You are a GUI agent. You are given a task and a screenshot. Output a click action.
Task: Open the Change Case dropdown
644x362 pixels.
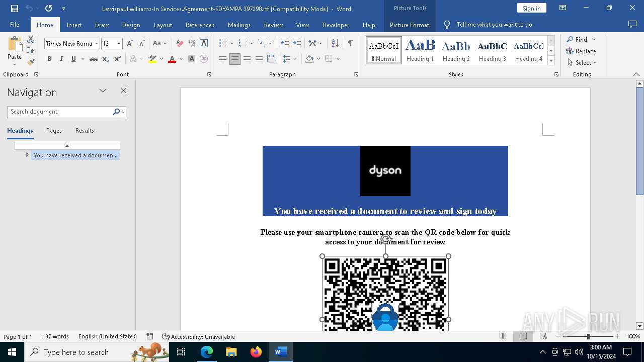point(159,43)
